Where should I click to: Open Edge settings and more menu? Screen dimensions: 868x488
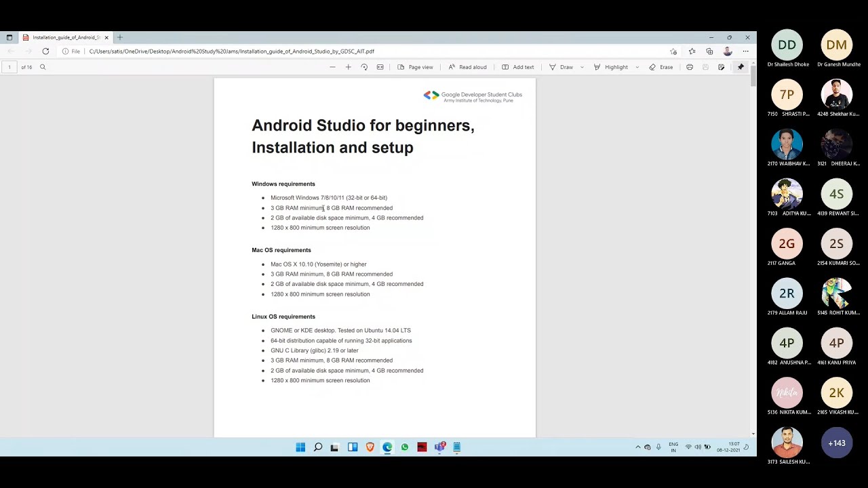pos(745,52)
